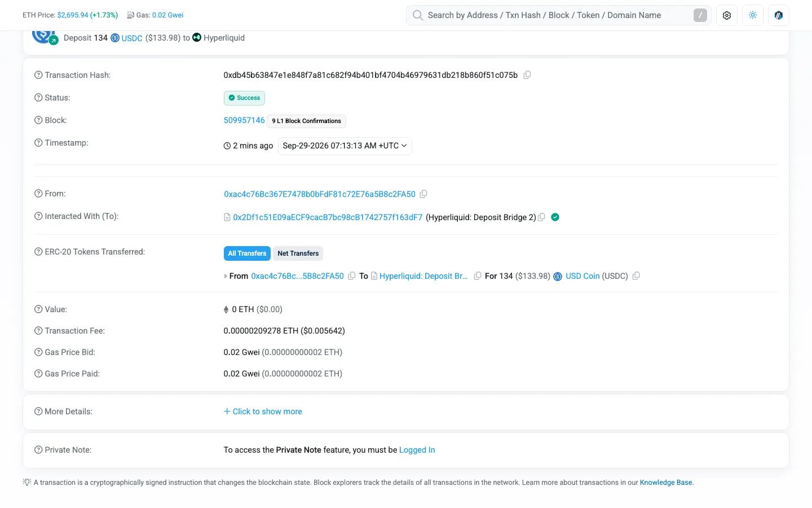Expand the token transfer row arrow
This screenshot has height=508, width=812.
(x=226, y=276)
